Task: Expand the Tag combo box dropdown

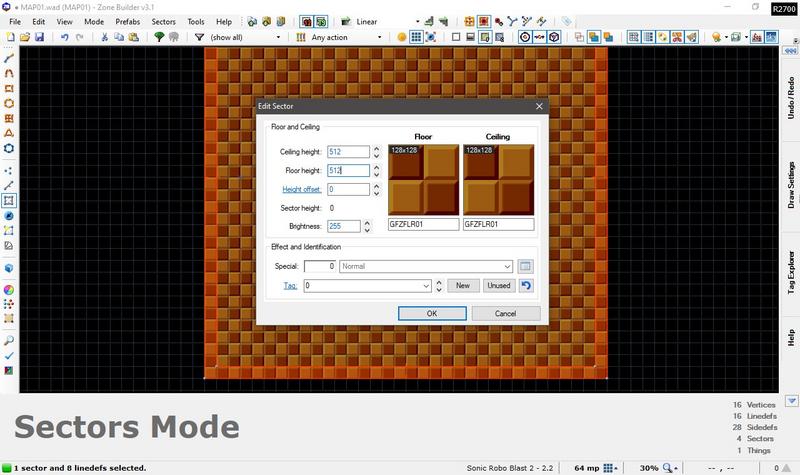Action: point(425,285)
